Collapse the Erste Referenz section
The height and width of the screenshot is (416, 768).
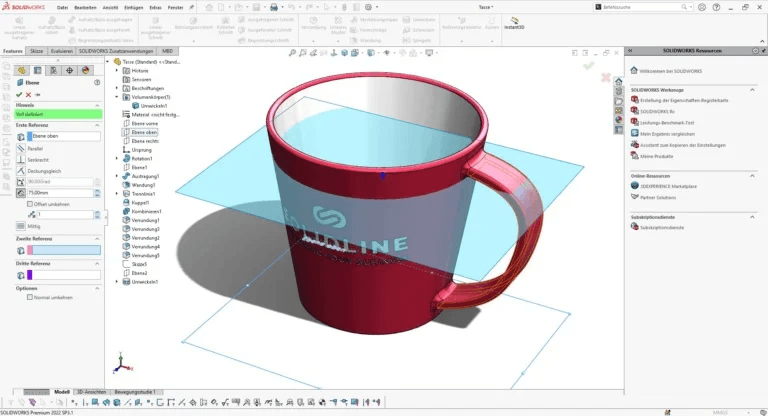(x=97, y=126)
